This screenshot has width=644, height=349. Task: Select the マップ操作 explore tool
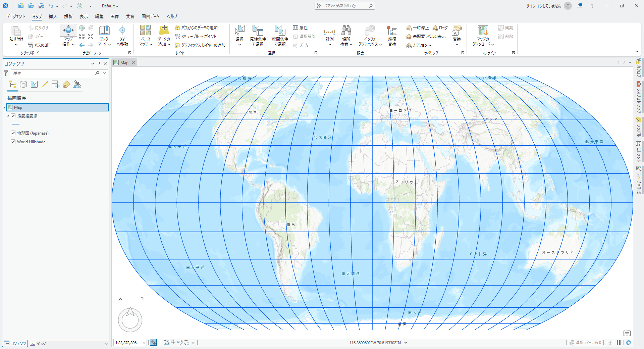(x=68, y=31)
